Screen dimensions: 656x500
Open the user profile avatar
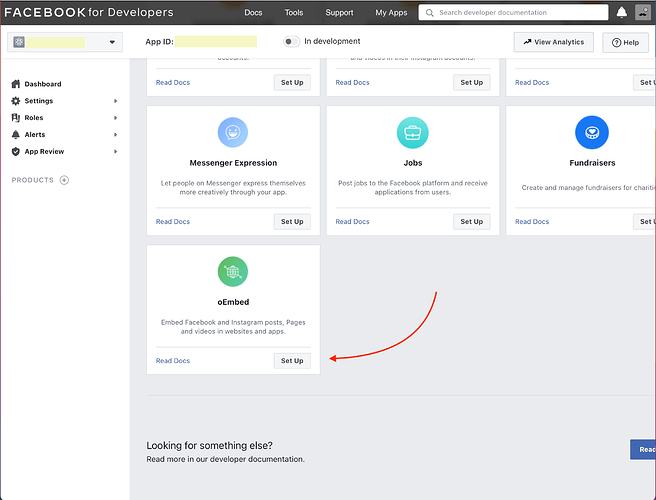click(643, 12)
